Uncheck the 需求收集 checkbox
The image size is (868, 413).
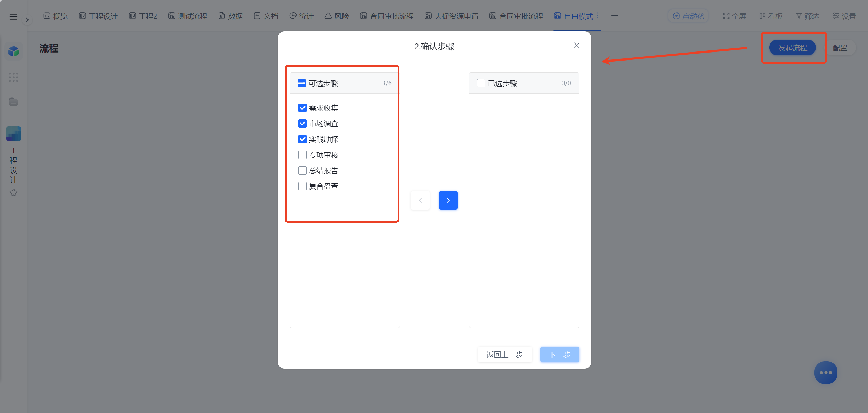tap(302, 108)
